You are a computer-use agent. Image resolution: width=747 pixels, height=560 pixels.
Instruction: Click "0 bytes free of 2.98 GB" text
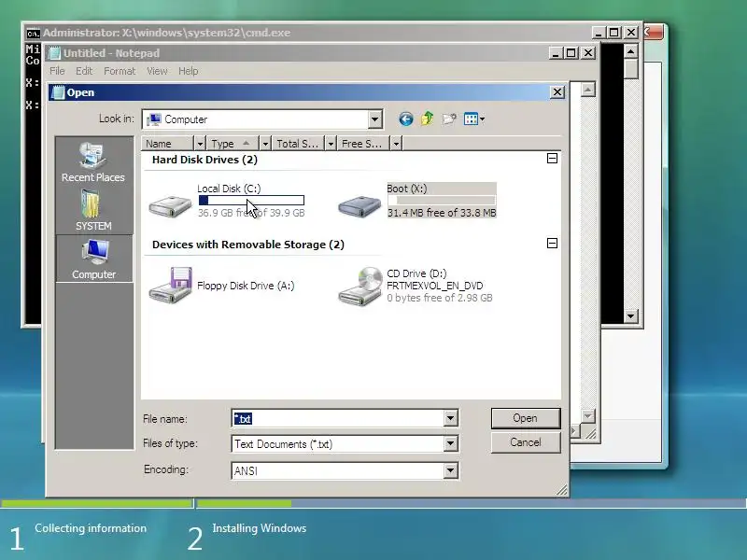[x=439, y=298]
